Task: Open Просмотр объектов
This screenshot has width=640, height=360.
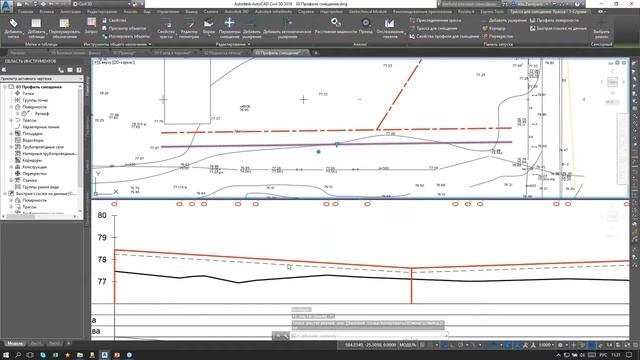Action: tap(124, 28)
